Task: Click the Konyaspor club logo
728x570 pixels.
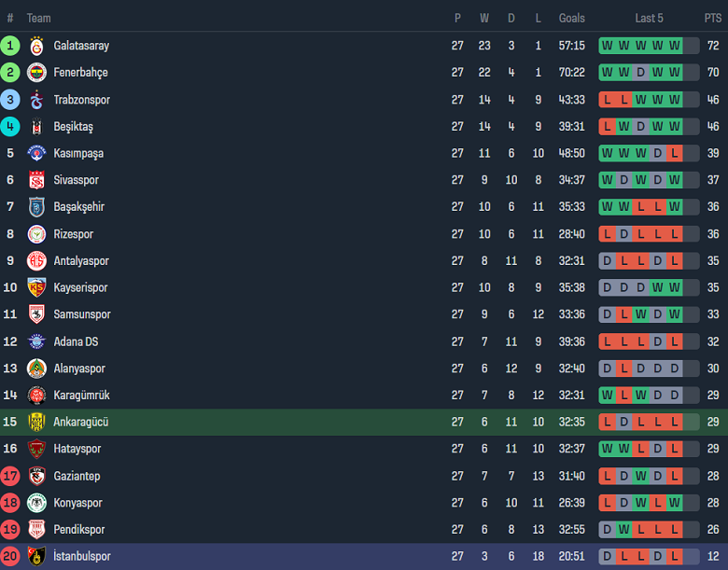Action: (36, 503)
